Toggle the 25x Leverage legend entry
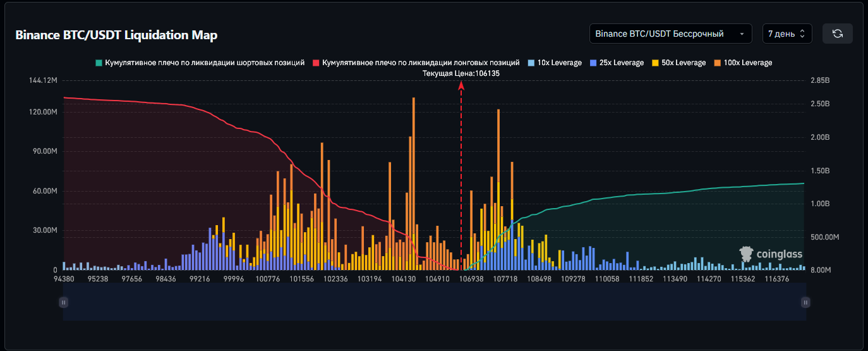This screenshot has height=351, width=868. [x=616, y=63]
